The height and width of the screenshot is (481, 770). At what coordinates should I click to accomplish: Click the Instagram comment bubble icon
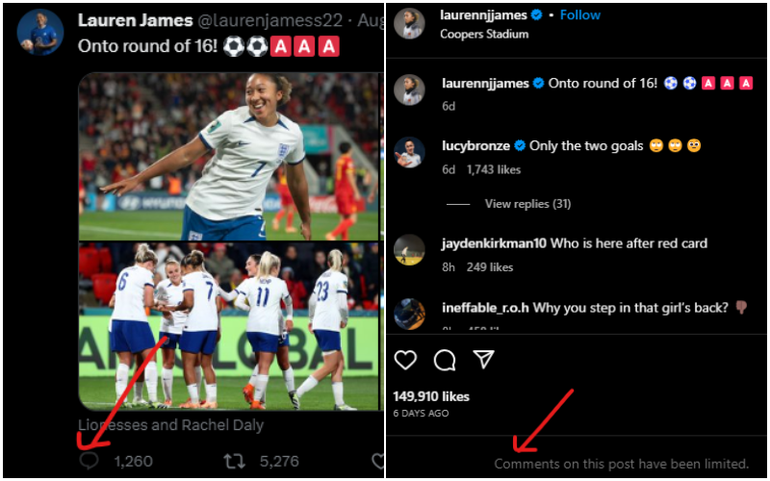point(445,360)
